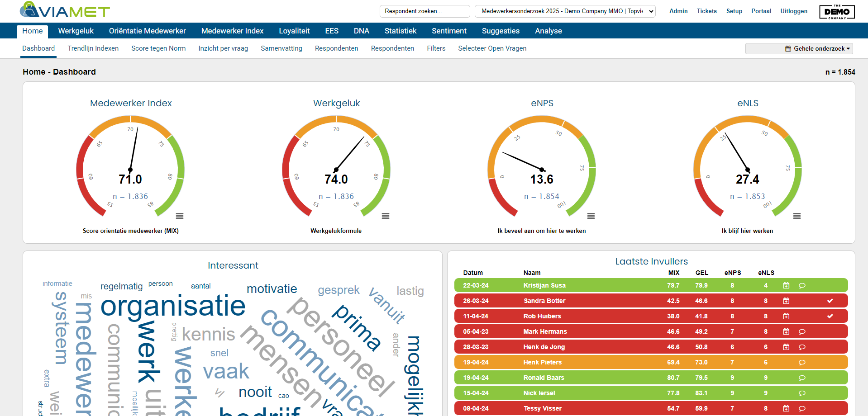Viewport: 868px width, 416px height.
Task: Open the Samenvatting sub-tab
Action: (281, 48)
